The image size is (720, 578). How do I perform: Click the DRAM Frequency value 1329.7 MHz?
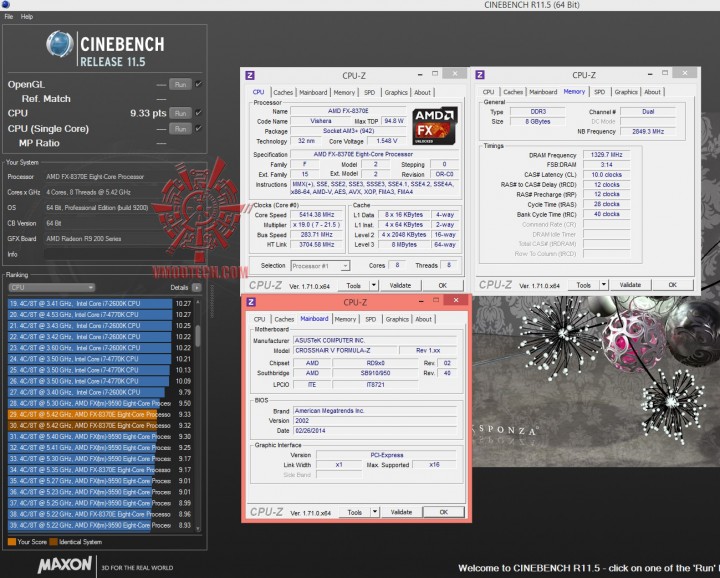point(607,155)
